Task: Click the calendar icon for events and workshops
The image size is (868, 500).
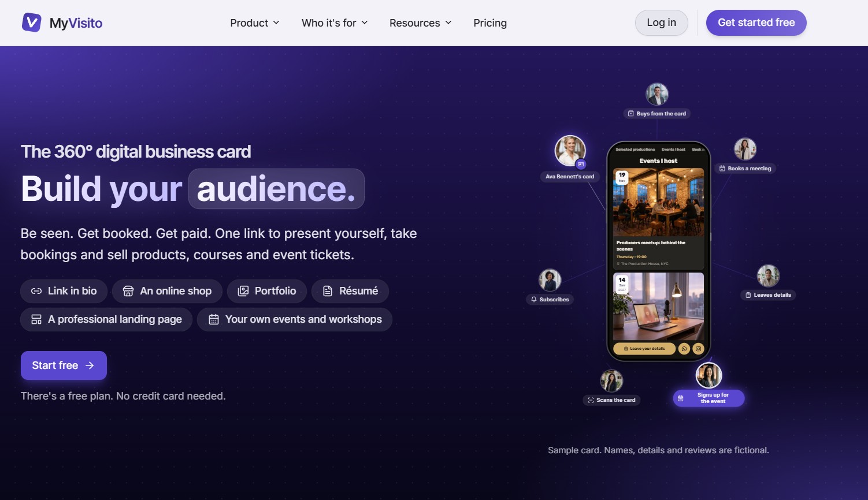Action: (214, 319)
